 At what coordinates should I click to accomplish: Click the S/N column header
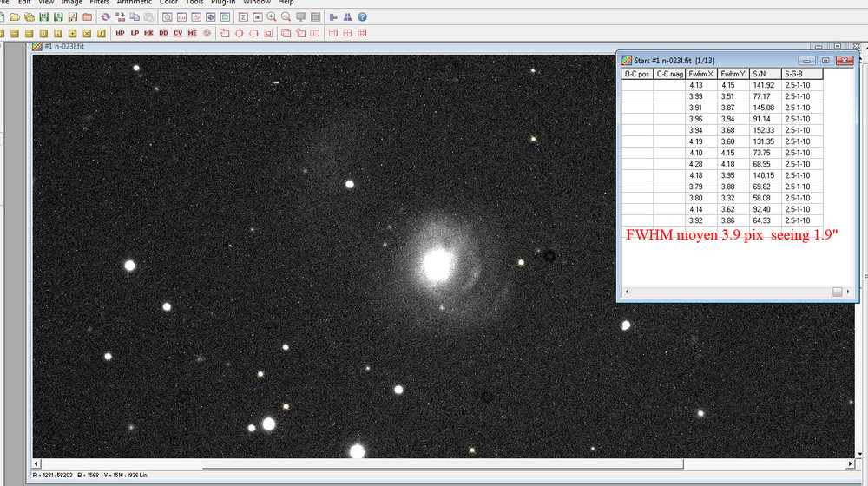pos(765,74)
